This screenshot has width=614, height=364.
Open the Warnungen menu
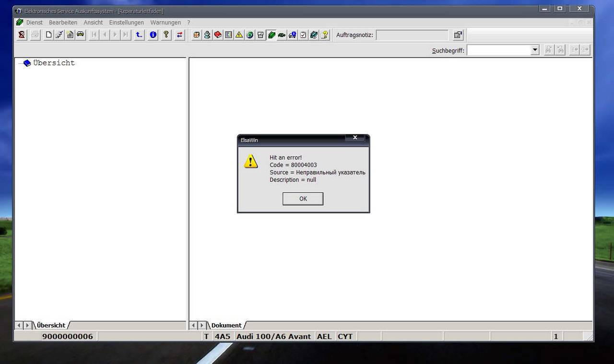165,23
